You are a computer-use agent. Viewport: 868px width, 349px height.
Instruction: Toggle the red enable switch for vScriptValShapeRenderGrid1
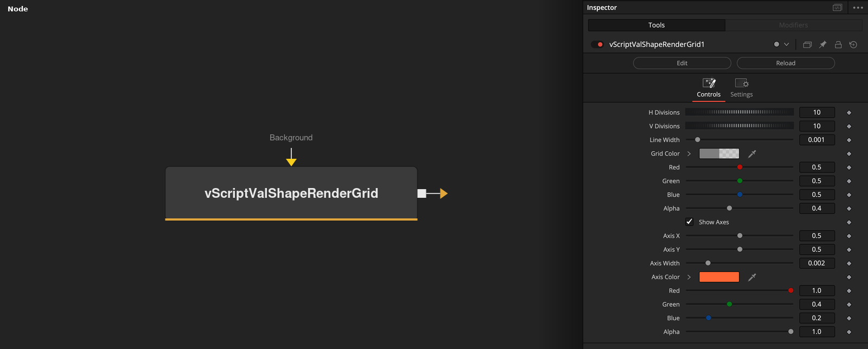point(597,44)
